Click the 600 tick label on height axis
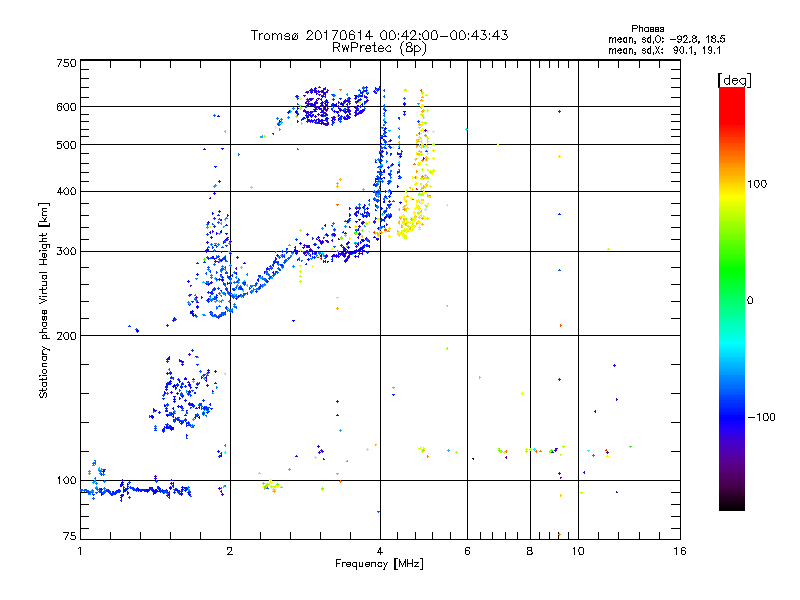Screen dimensions: 800x600 click(x=66, y=107)
